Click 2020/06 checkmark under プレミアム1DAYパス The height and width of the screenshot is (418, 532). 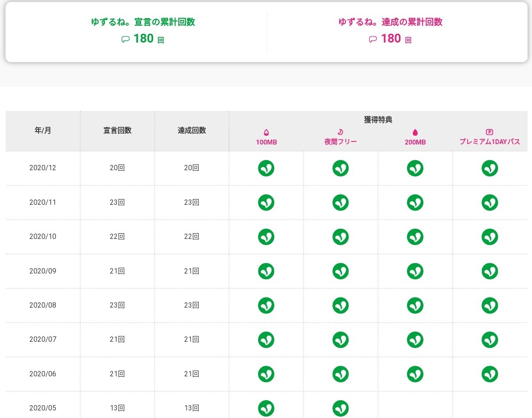click(x=489, y=374)
